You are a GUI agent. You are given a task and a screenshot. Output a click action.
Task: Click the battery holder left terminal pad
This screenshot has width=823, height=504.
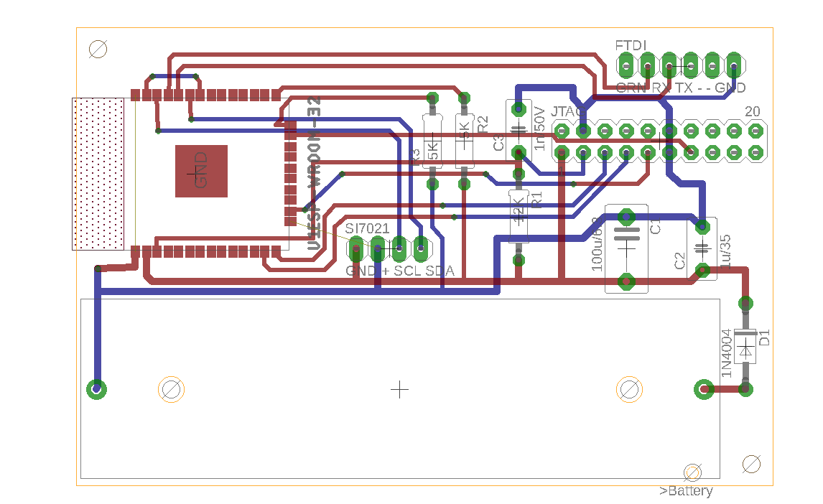97,389
